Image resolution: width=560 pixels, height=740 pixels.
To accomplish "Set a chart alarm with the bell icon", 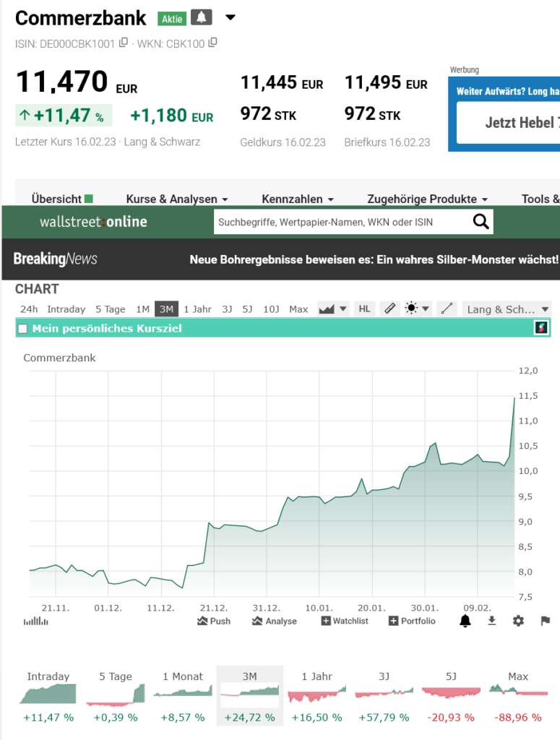I will click(x=465, y=620).
